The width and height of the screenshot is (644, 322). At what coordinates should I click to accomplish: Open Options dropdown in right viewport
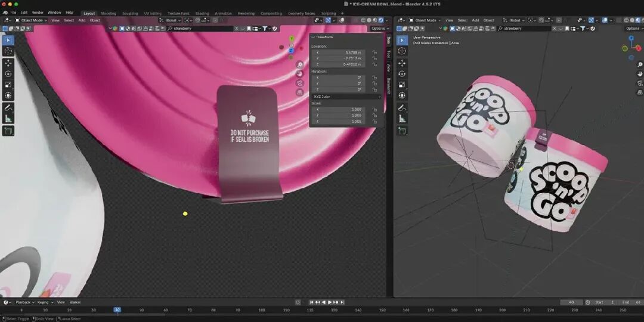[634, 29]
